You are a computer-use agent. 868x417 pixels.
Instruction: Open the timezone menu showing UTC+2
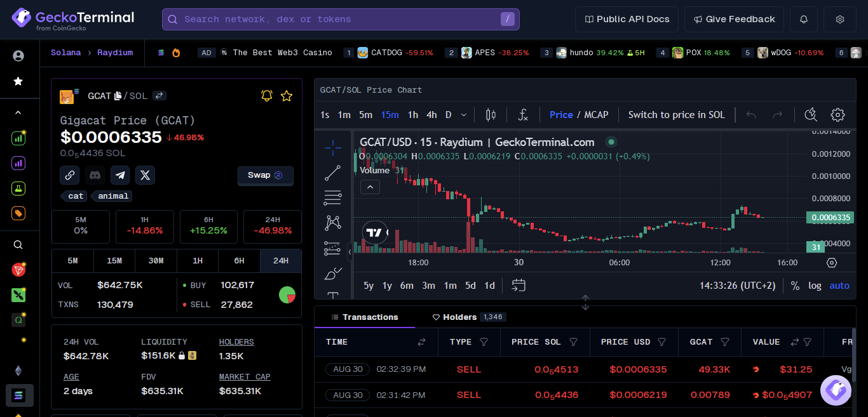(738, 286)
